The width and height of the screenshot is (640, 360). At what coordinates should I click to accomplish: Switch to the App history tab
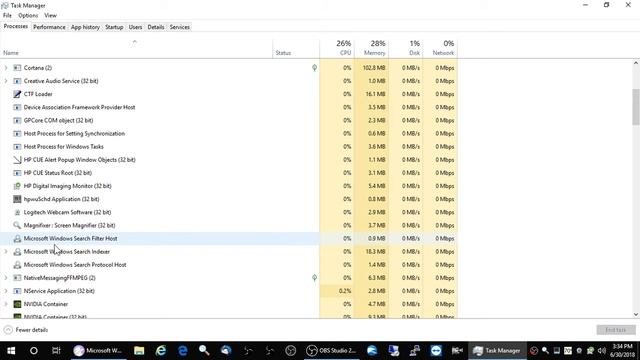[85, 27]
